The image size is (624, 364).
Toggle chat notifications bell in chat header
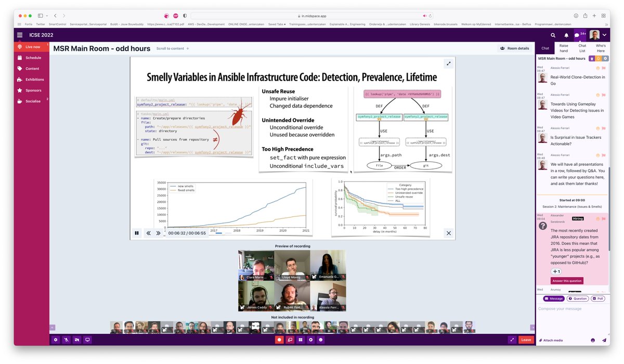599,59
